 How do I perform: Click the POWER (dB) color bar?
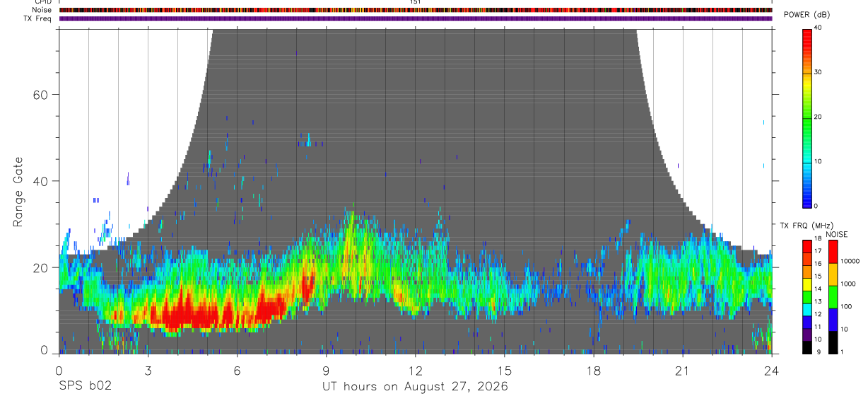coord(807,117)
